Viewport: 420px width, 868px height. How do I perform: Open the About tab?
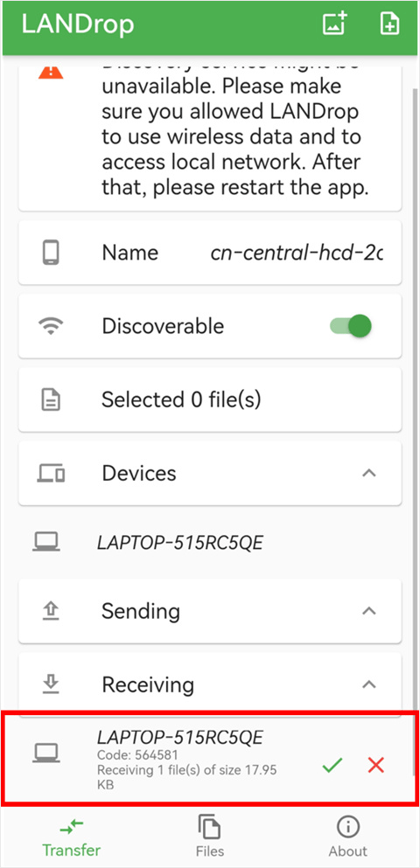click(x=348, y=836)
